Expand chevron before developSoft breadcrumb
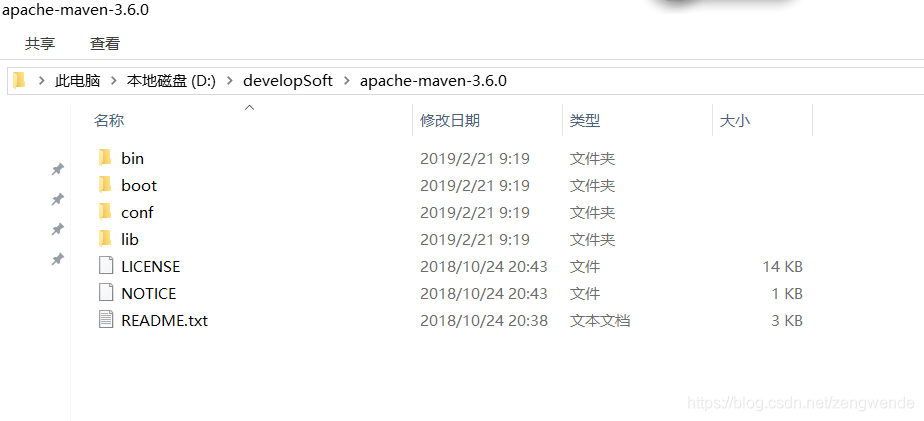Image resolution: width=924 pixels, height=421 pixels. [230, 81]
